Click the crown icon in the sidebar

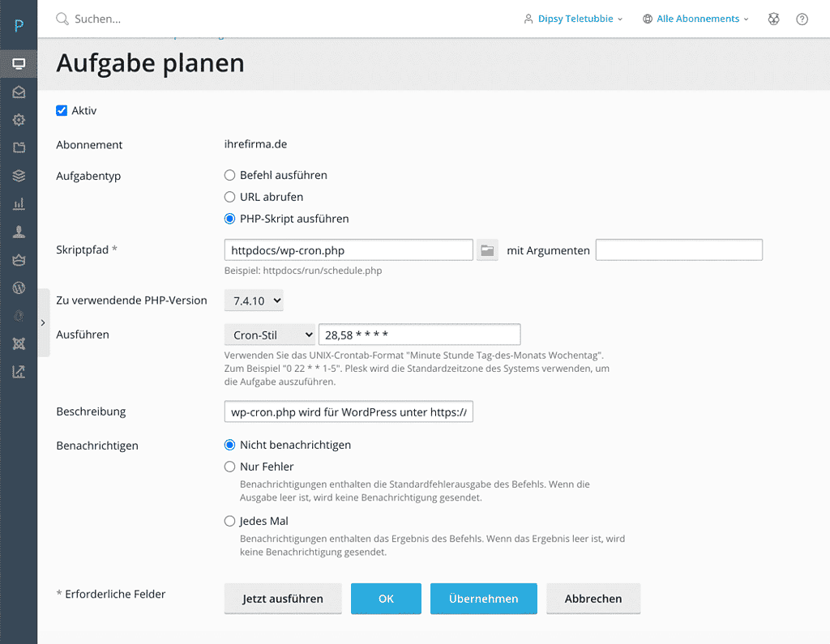tap(19, 260)
